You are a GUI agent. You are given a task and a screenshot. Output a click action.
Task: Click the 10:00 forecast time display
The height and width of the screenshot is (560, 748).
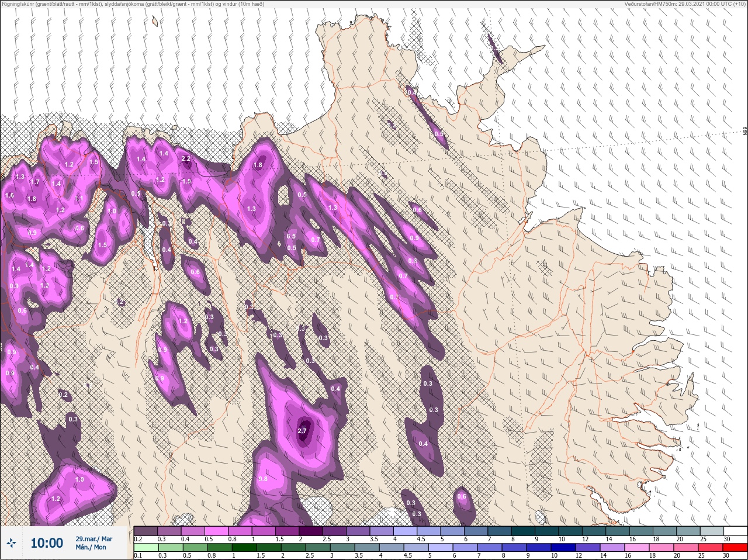[47, 544]
